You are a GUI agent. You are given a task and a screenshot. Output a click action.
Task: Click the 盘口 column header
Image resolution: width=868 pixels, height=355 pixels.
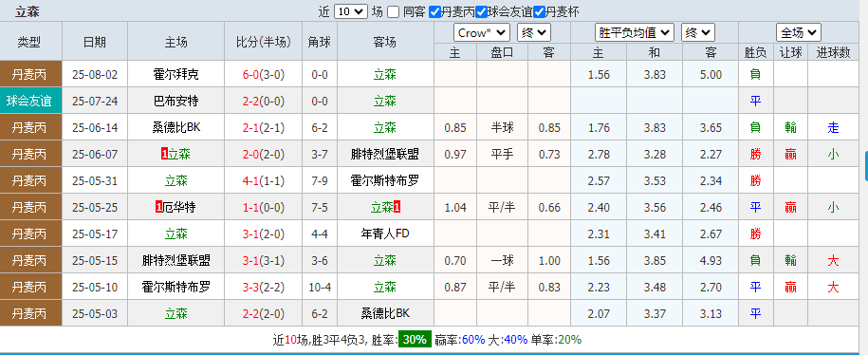pyautogui.click(x=502, y=52)
